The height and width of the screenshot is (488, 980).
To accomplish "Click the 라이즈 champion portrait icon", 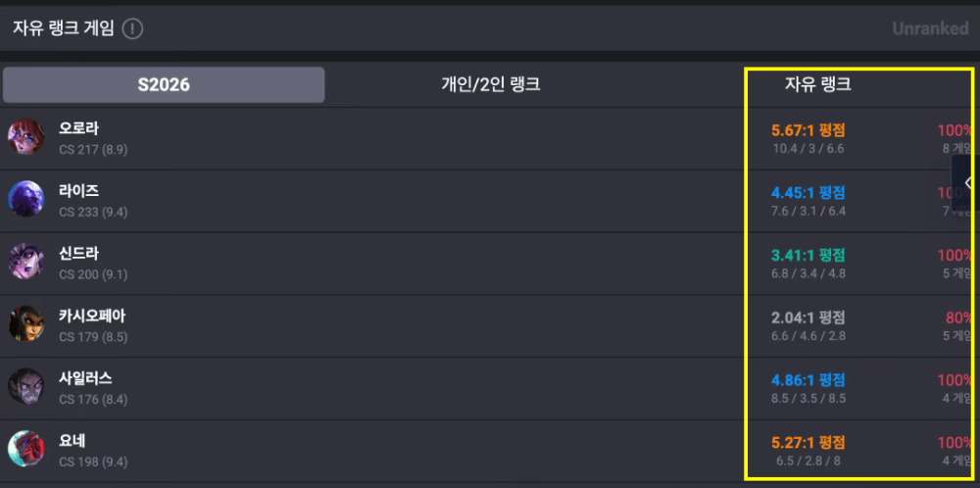I will 25,199.
